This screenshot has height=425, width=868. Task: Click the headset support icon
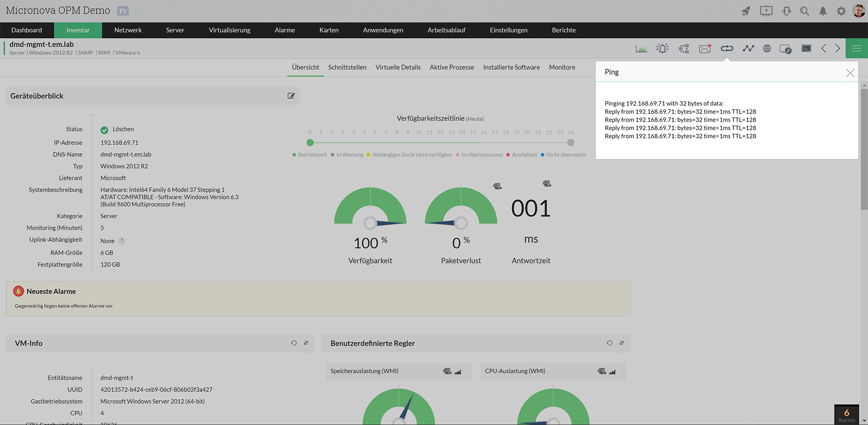click(787, 11)
